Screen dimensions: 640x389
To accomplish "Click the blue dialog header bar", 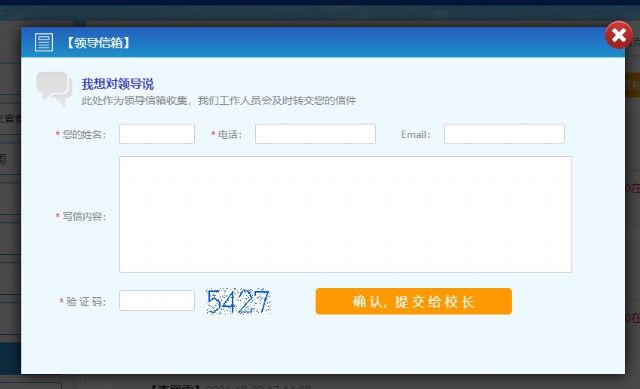I will coord(322,42).
